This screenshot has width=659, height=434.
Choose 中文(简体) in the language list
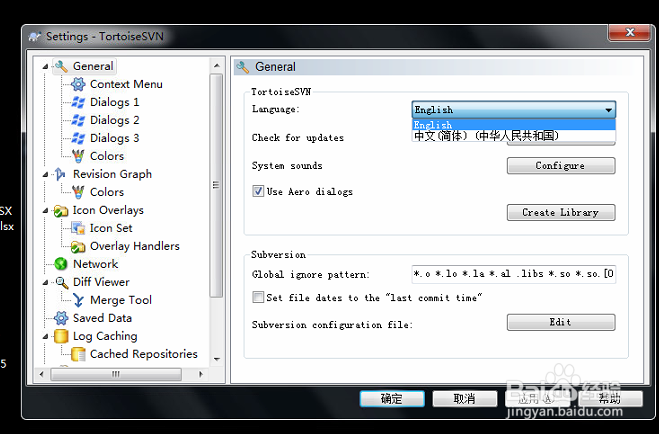coord(514,135)
